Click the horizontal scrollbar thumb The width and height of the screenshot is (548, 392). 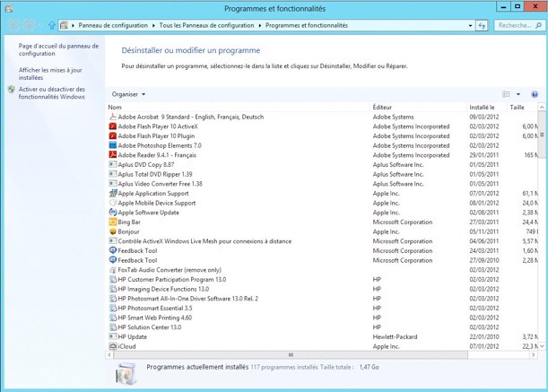[x=291, y=355]
